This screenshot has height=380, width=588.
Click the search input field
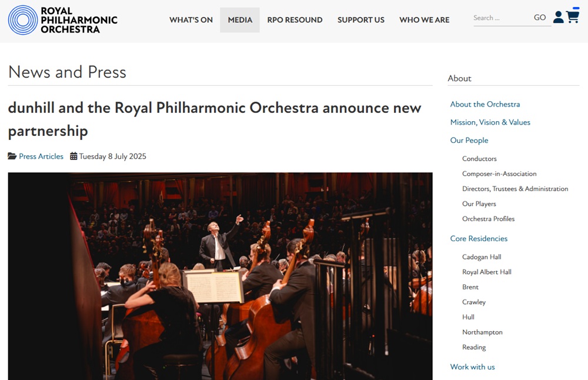502,18
